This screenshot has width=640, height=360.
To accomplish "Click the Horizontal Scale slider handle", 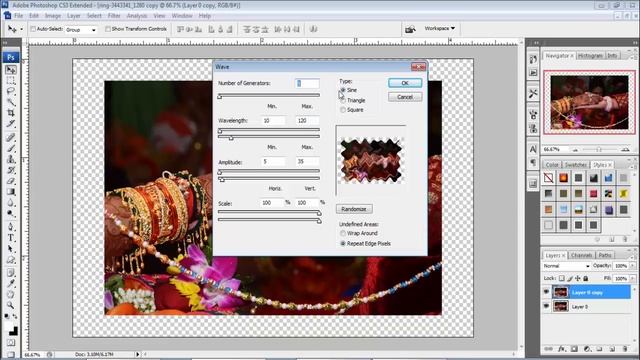I will [319, 213].
